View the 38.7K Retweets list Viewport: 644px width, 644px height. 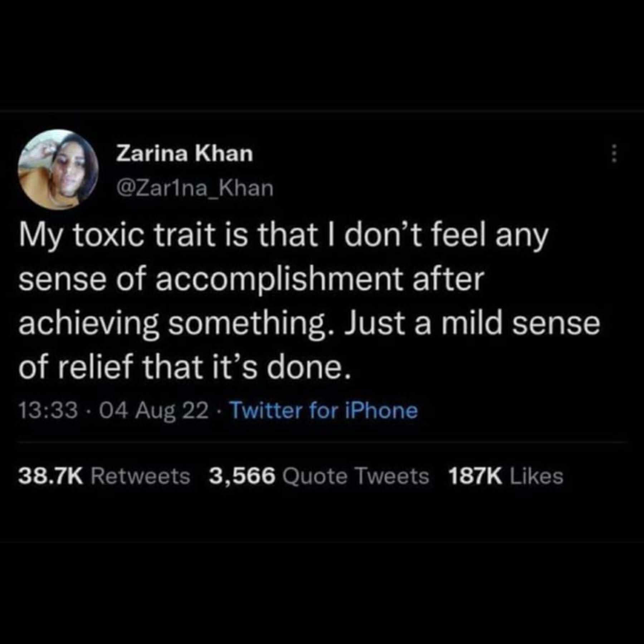104,477
